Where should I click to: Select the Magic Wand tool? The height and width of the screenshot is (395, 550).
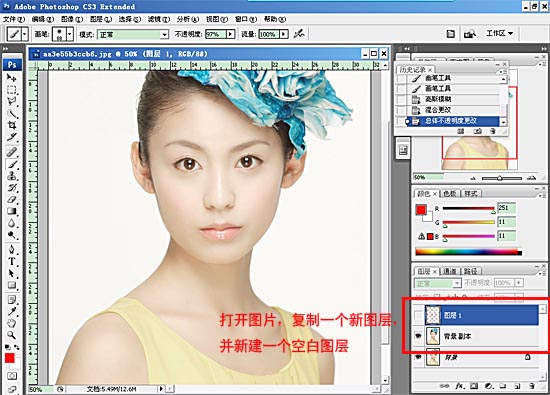point(12,114)
